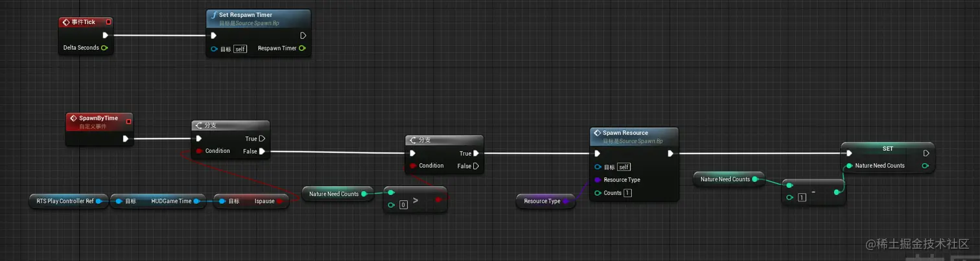The image size is (980, 261).
Task: Click the 目标 input pin on the Ispause node
Action: click(x=222, y=201)
